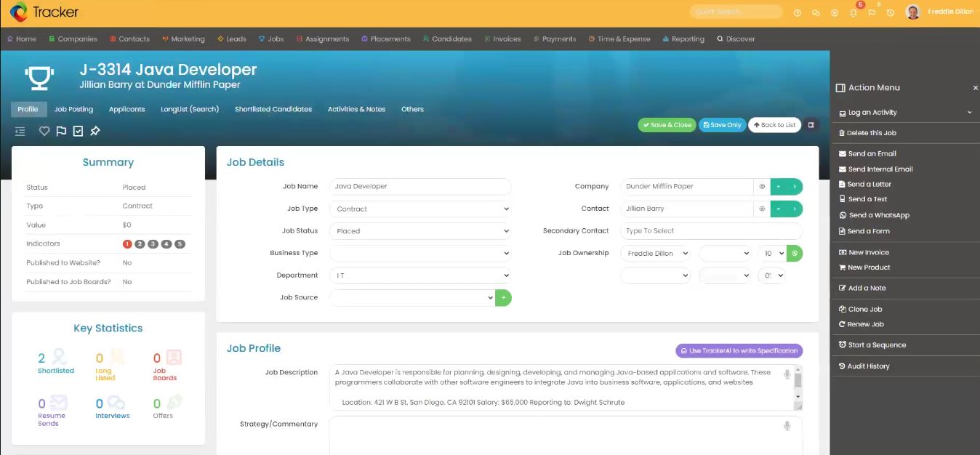
Task: Click the up arrow beside Company field
Action: click(x=779, y=186)
